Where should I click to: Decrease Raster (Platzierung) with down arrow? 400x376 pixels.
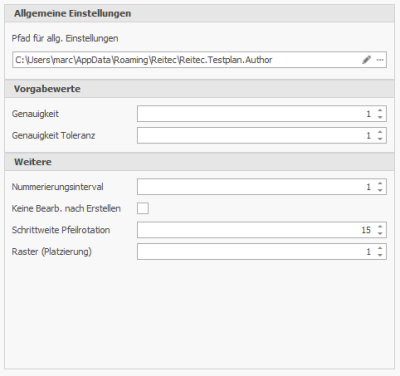click(x=380, y=255)
